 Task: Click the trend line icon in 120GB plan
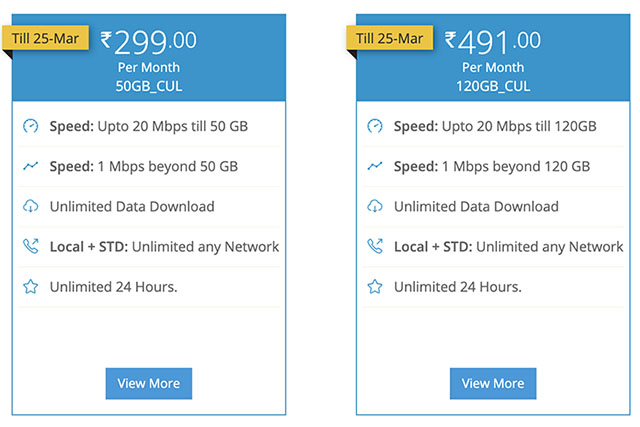[375, 166]
